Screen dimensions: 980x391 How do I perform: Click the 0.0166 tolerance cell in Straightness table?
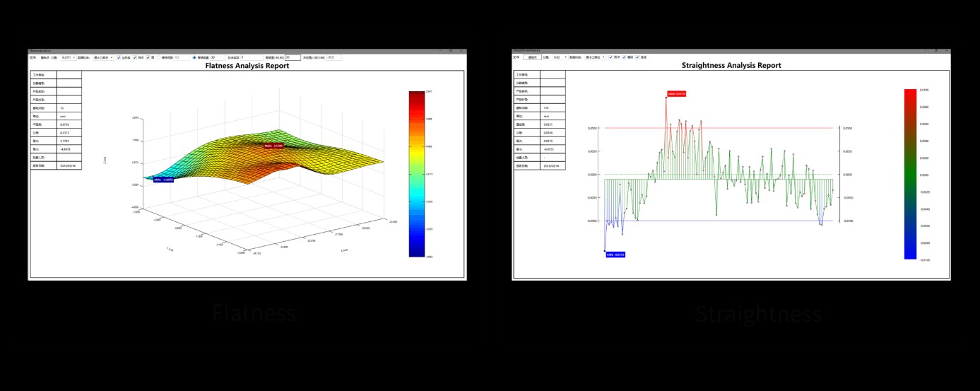[553, 132]
